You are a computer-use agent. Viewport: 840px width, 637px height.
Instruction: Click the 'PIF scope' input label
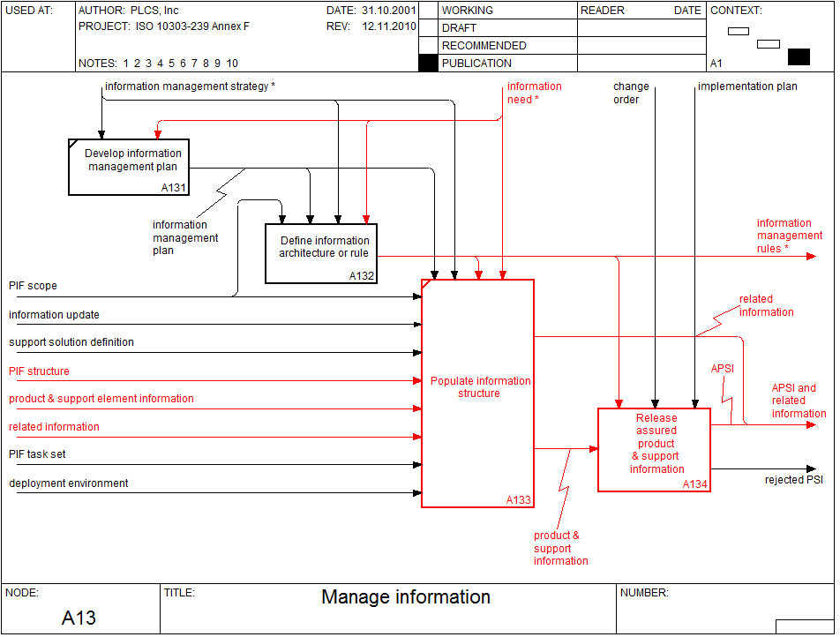tap(33, 286)
